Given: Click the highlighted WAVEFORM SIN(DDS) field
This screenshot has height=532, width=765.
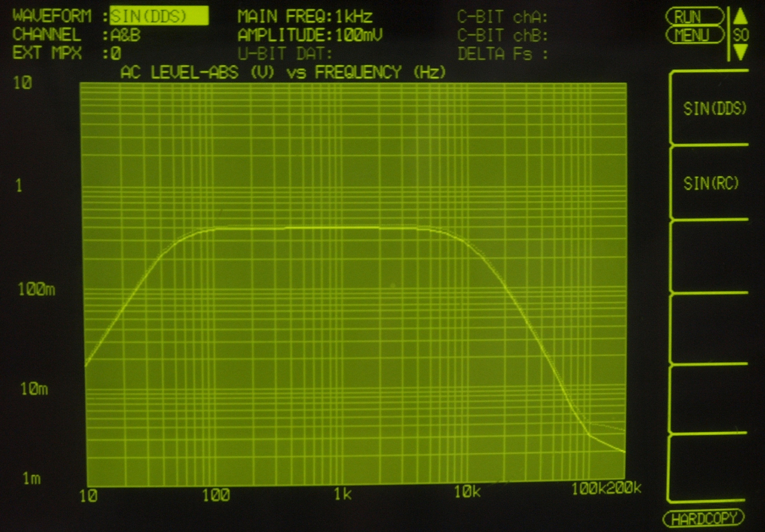Looking at the screenshot, I should [x=159, y=16].
